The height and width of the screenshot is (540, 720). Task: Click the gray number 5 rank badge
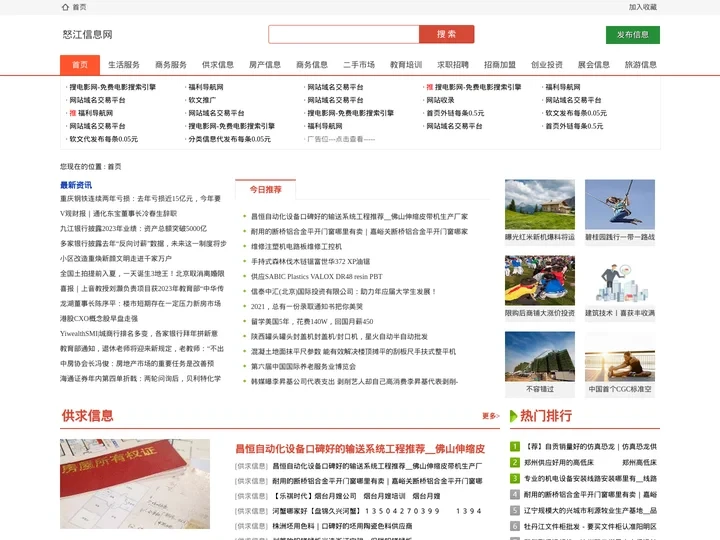pyautogui.click(x=515, y=510)
